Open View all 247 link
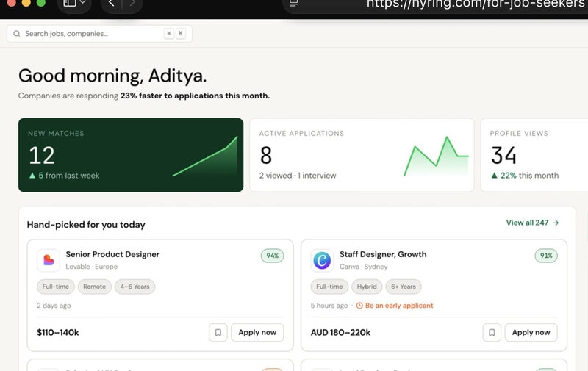Screen dimensions: 588x371 click(532, 223)
